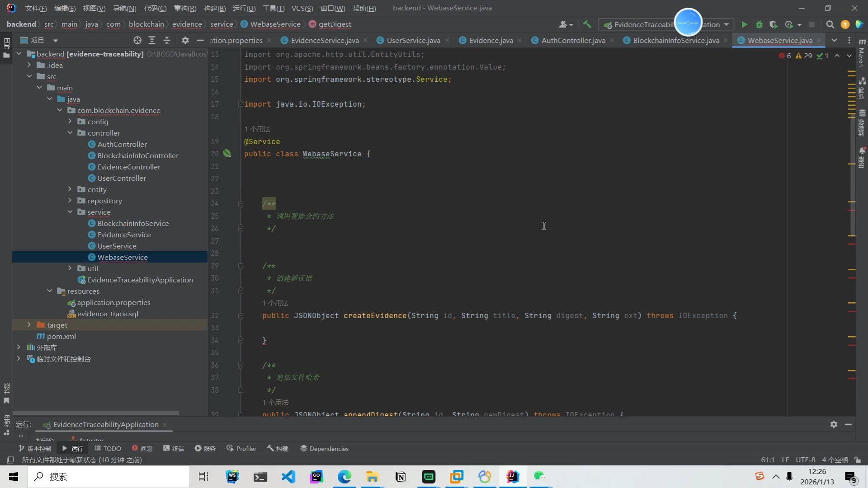Collapse all nodes in project tree
Screen dimensions: 868x488
coord(167,40)
